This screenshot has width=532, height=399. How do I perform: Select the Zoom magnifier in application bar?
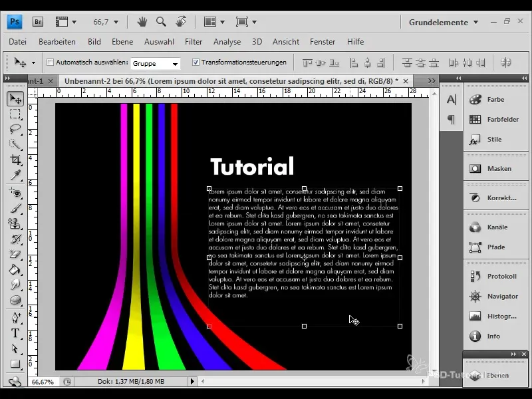pos(161,22)
